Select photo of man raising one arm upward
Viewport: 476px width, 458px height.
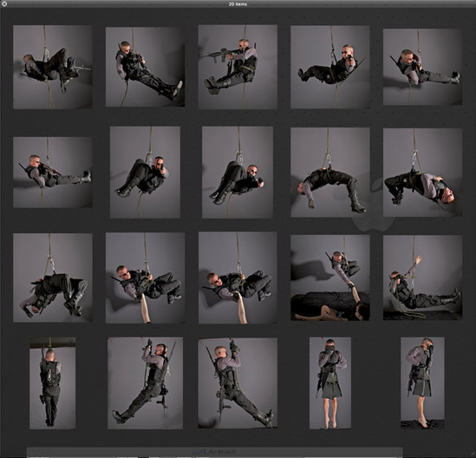[x=422, y=278]
